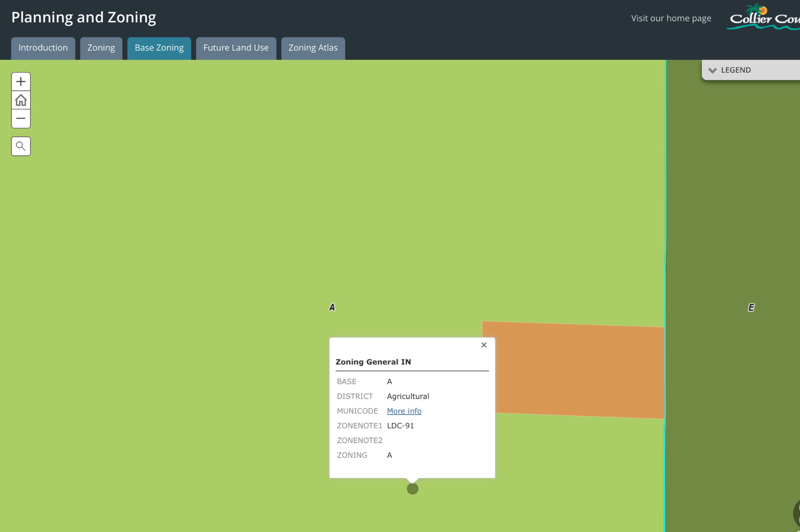
Task: Reset map to home extent
Action: pyautogui.click(x=21, y=100)
